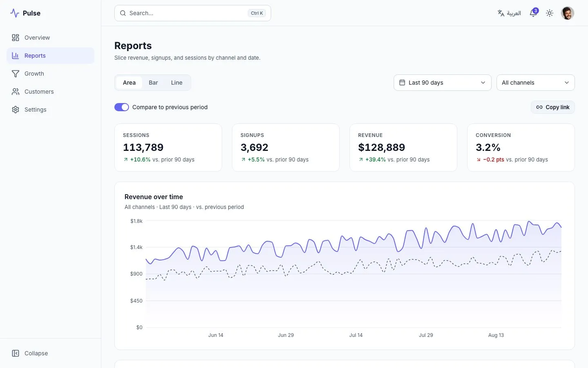
Task: Click the Pulse logo icon
Action: pyautogui.click(x=15, y=13)
